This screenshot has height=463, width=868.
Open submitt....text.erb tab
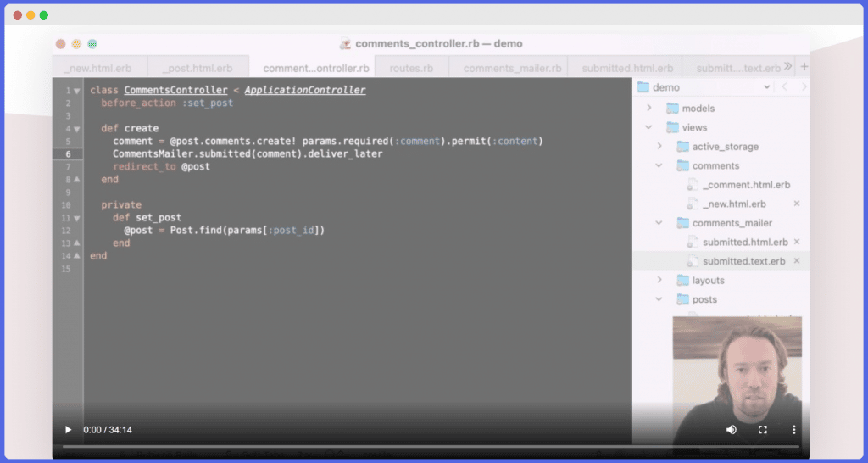(738, 68)
